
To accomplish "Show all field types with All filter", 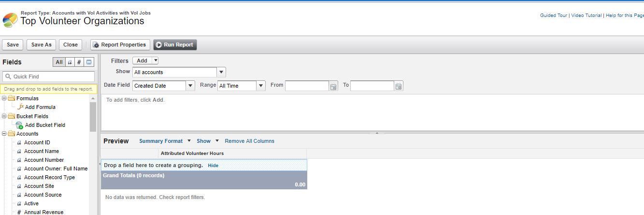I will pos(59,62).
